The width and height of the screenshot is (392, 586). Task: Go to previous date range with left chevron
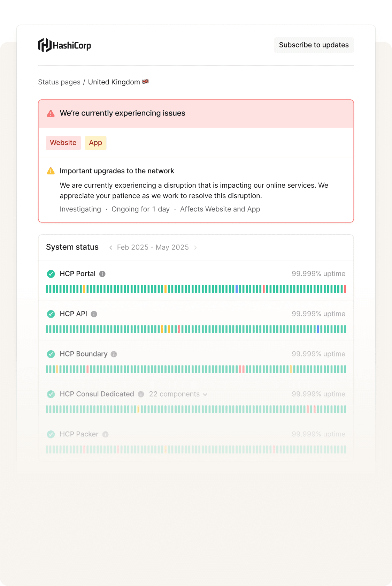(x=110, y=247)
